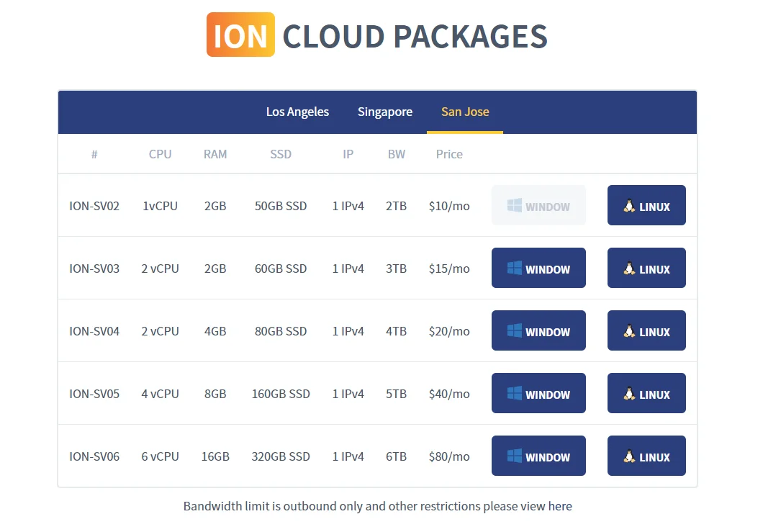This screenshot has height=532, width=763.
Task: Click the 60GB SSD cell
Action: tap(281, 269)
